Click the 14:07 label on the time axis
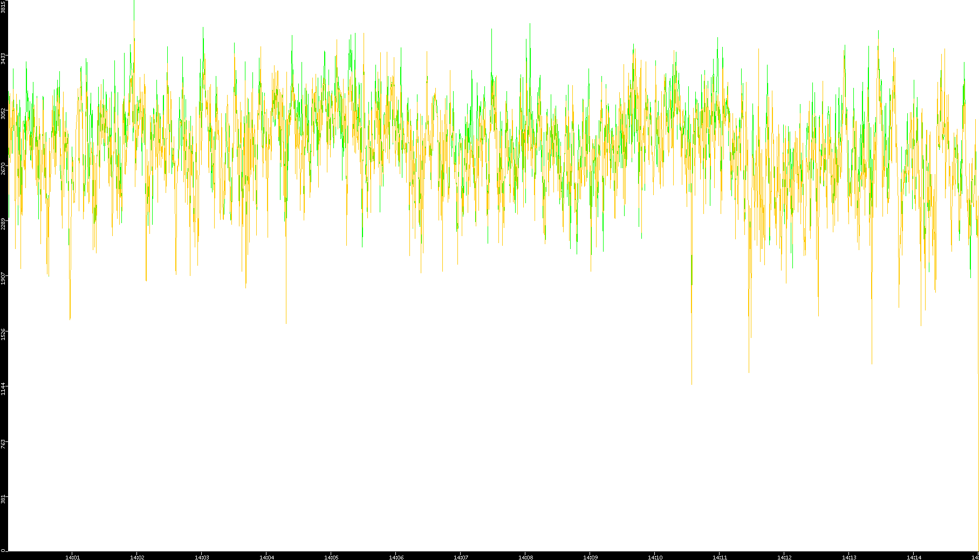The image size is (979, 560). coord(461,557)
